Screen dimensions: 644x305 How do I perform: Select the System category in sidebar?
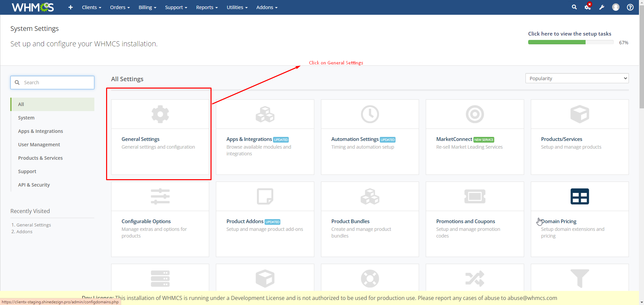tap(26, 118)
